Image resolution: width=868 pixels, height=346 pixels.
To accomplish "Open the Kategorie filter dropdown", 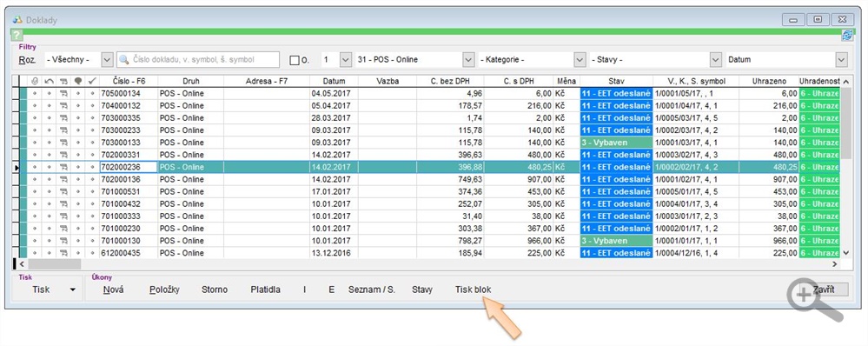I will (580, 60).
